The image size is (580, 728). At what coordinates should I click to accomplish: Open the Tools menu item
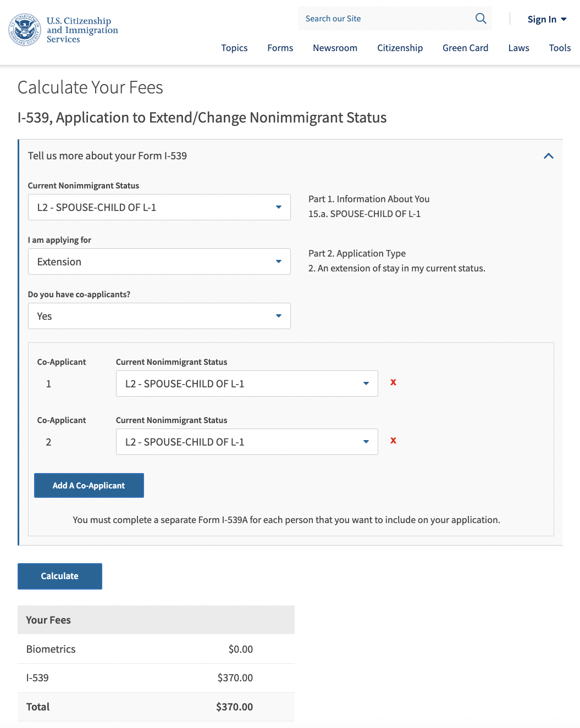(560, 48)
